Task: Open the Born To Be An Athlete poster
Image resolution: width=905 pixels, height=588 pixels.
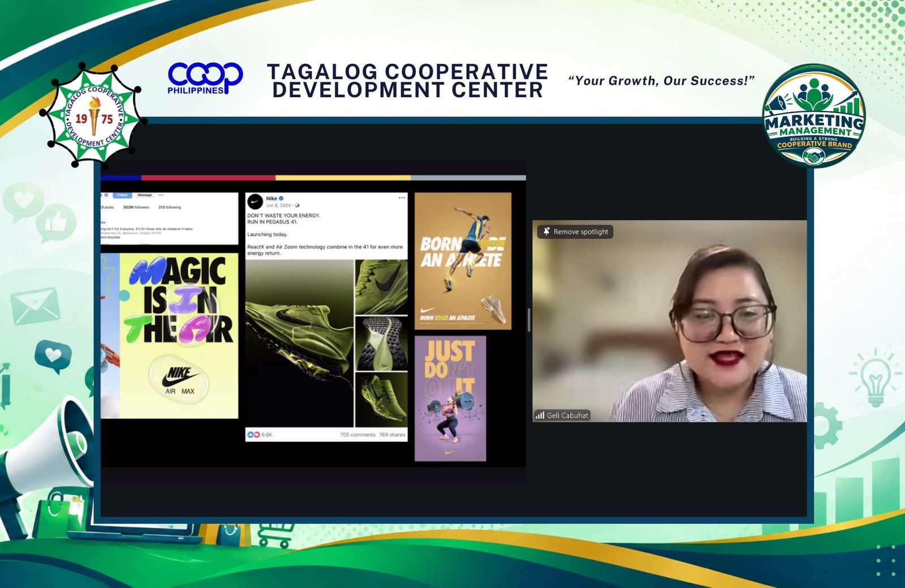Action: point(463,261)
